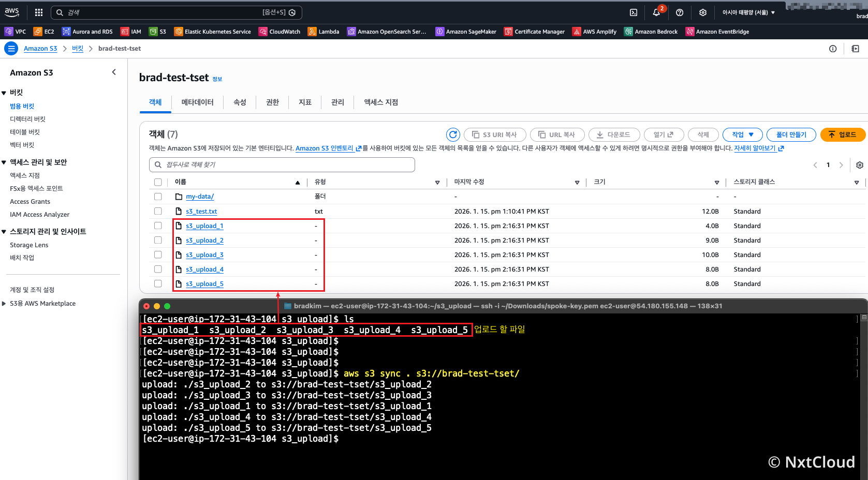Focus the top AWS 검색 search bar
868x480 pixels.
[176, 12]
